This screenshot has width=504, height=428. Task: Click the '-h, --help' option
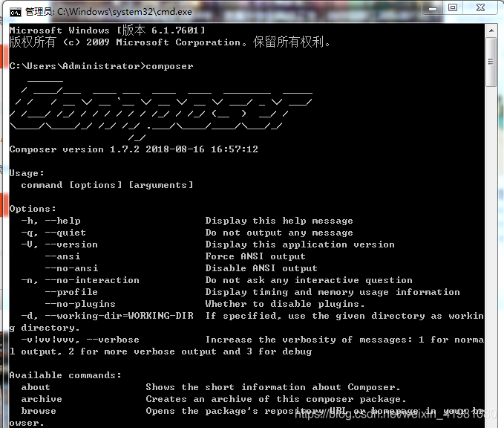[50, 221]
